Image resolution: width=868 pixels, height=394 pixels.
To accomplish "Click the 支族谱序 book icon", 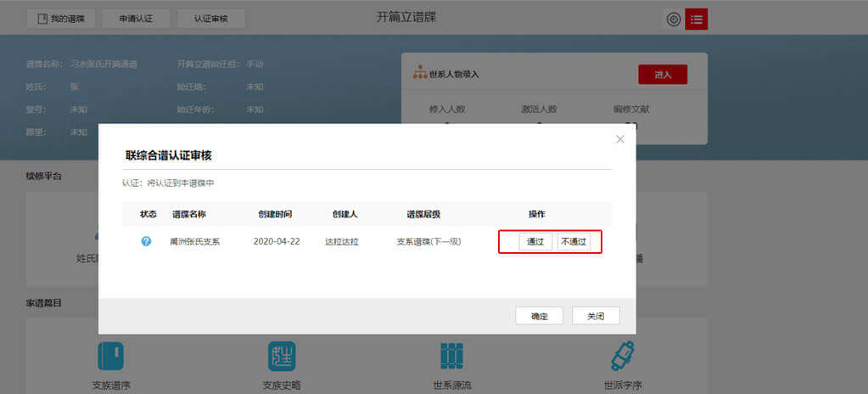I will tap(111, 356).
